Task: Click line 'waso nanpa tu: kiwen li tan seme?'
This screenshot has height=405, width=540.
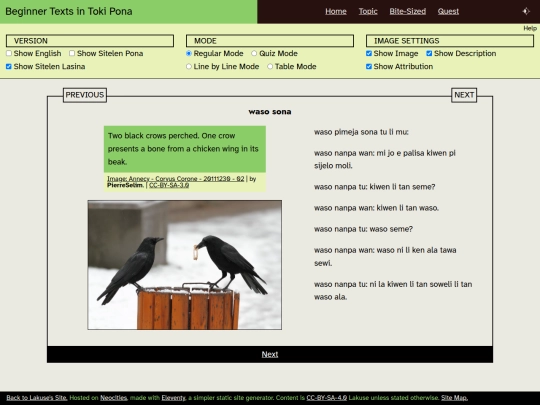Action: pos(374,187)
